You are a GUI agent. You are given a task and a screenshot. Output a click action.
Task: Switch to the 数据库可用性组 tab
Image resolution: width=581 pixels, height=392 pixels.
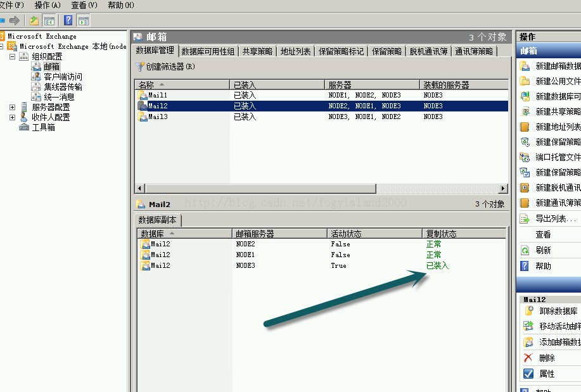208,51
